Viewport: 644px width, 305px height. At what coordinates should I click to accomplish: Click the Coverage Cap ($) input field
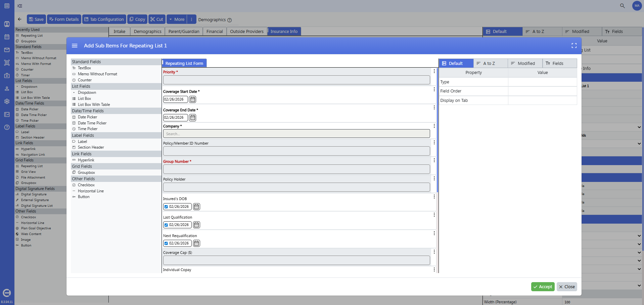pos(296,260)
